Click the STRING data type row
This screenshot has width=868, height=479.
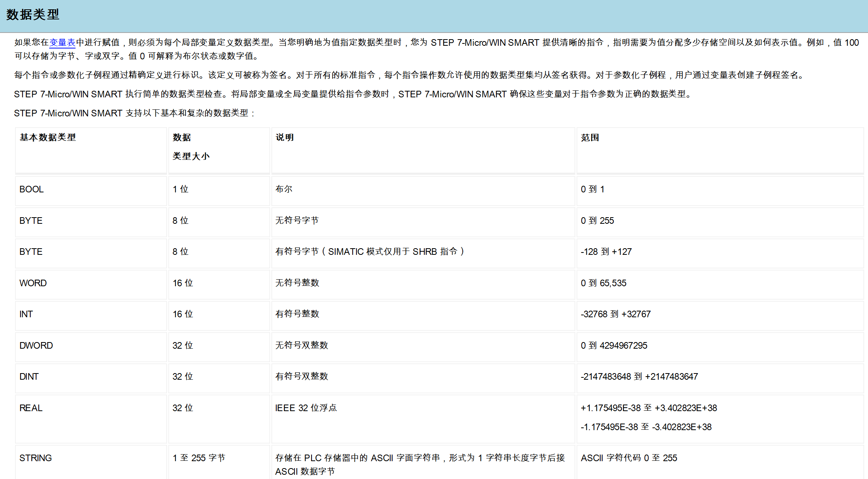pyautogui.click(x=36, y=458)
